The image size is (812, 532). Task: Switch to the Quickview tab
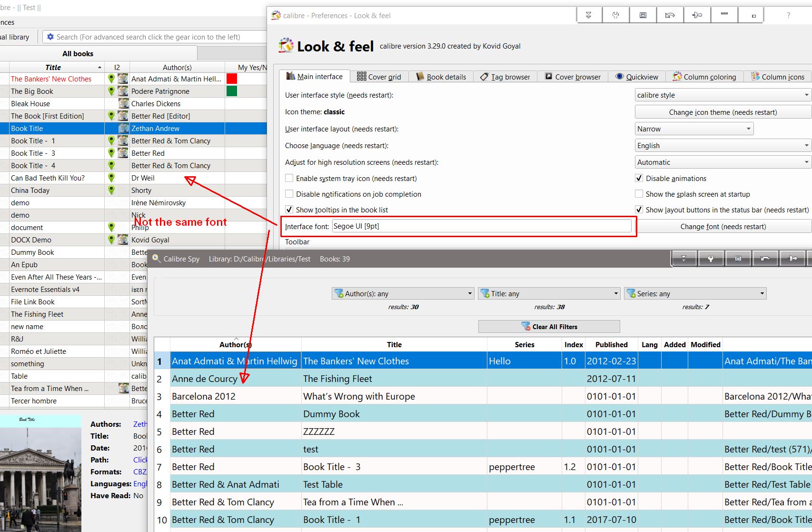click(637, 77)
